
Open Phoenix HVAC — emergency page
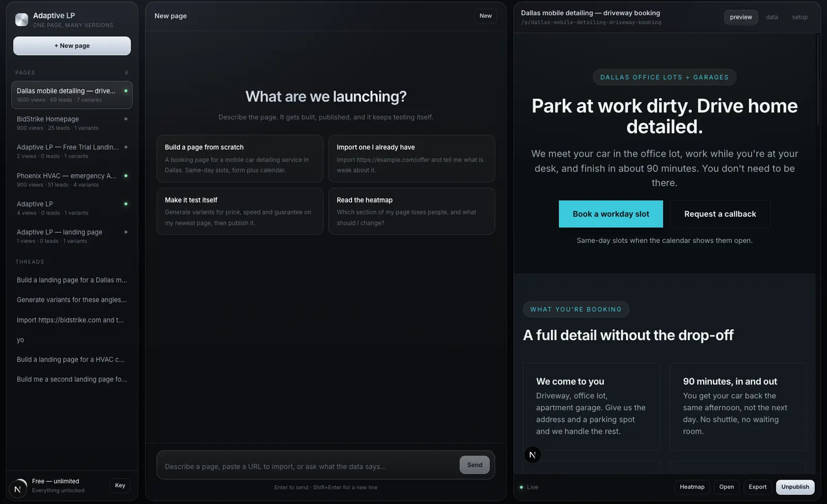pos(72,180)
